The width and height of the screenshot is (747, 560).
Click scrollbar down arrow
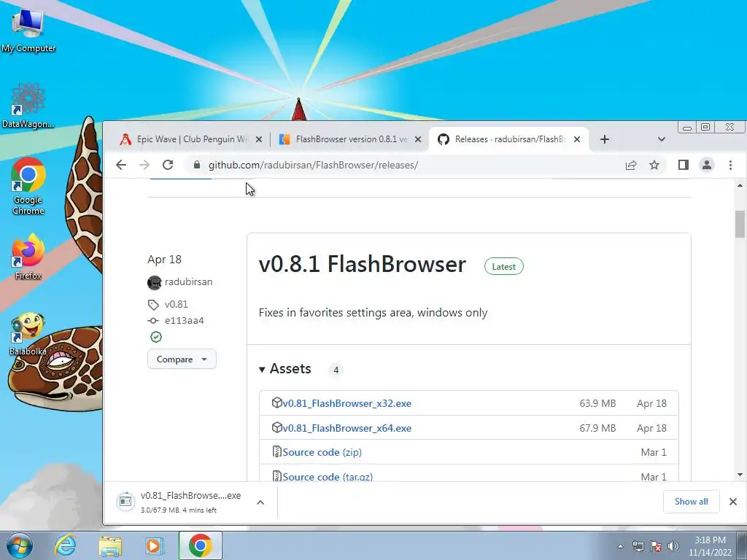740,474
